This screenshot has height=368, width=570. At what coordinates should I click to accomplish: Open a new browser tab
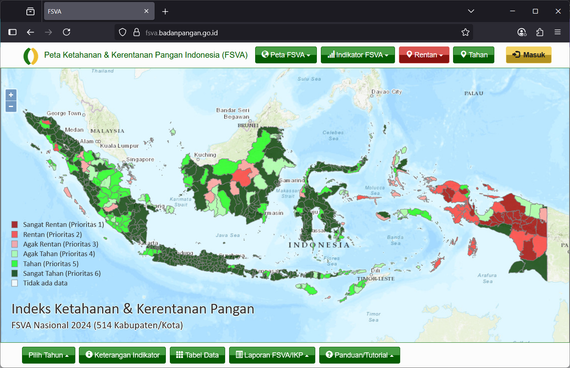tap(165, 12)
